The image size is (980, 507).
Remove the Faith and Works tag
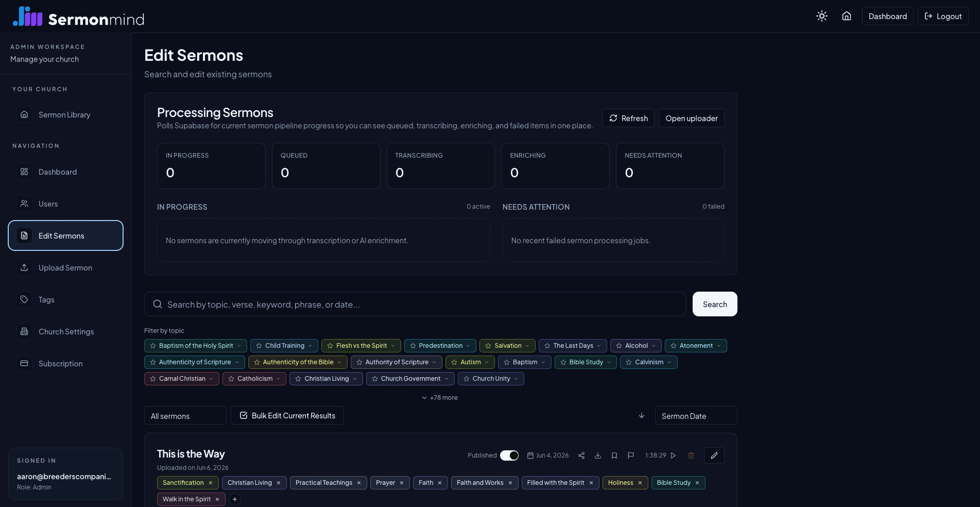coord(510,483)
